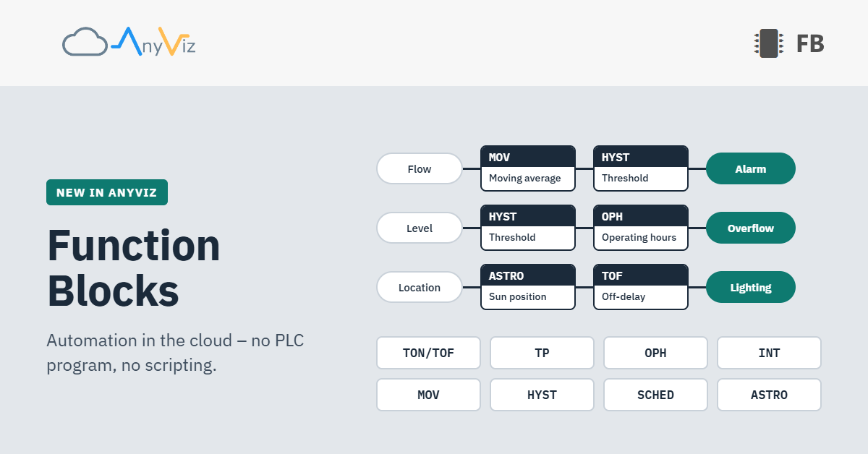Open the OPH Operating hours block

click(641, 228)
